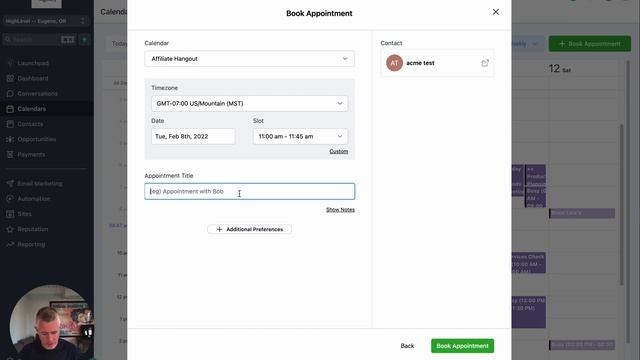Open Email Marketing in sidebar
This screenshot has height=360, width=640.
coord(40,184)
